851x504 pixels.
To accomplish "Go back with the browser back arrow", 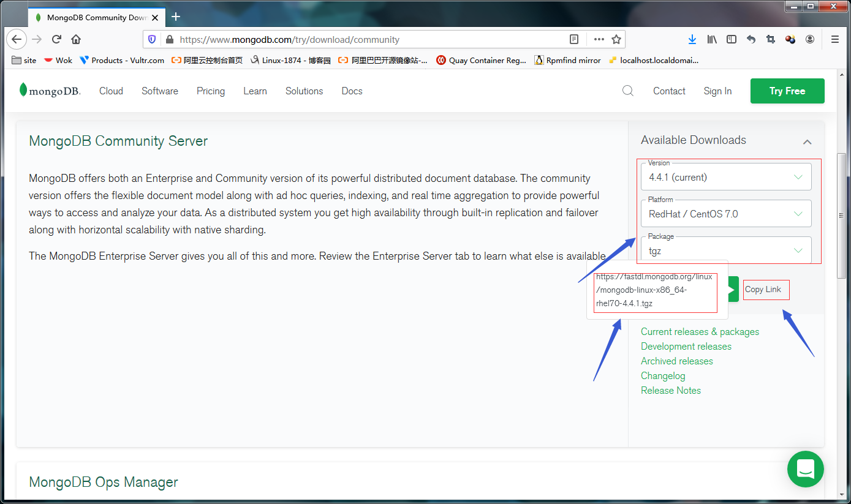I will click(17, 39).
